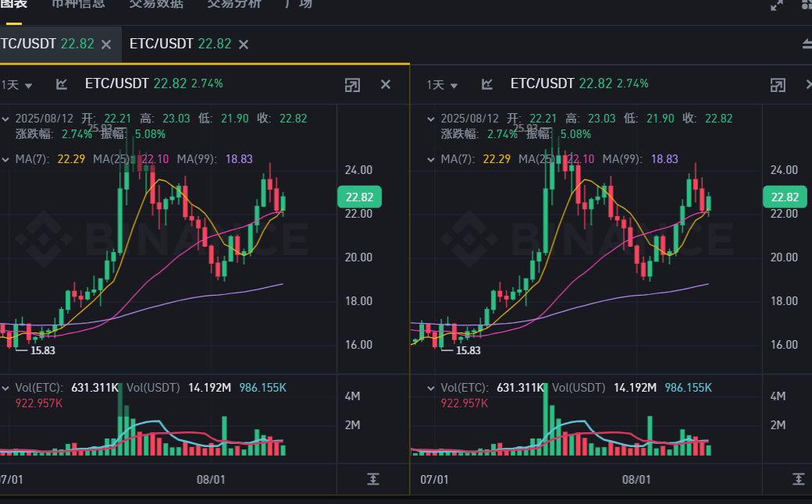The height and width of the screenshot is (504, 812).
Task: Collapse the MA(7) indicator row in left chart
Action: [x=5, y=159]
